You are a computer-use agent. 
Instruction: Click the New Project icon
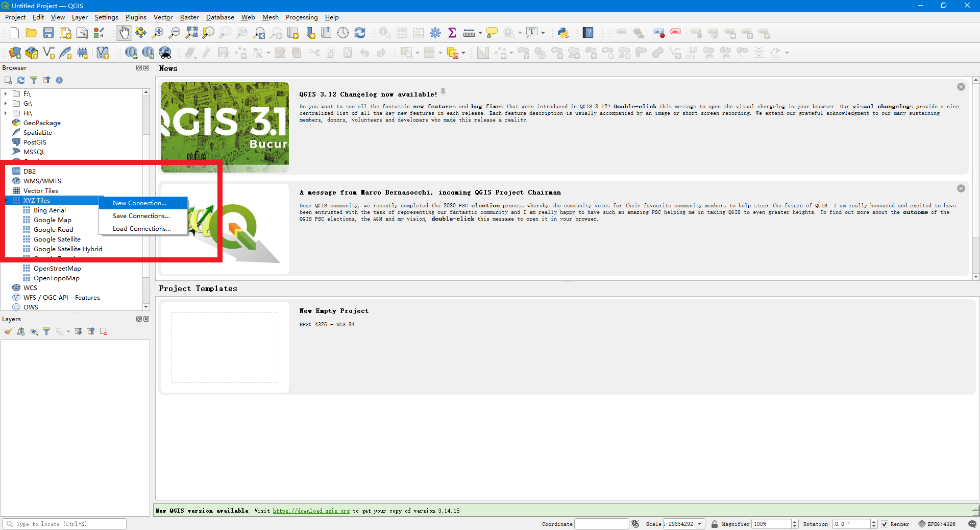click(x=15, y=33)
